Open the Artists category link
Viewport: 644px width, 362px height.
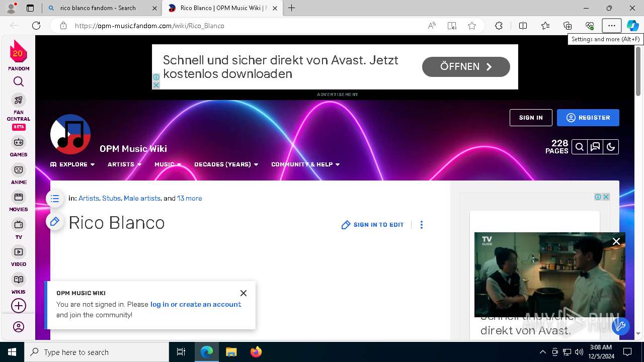point(89,199)
